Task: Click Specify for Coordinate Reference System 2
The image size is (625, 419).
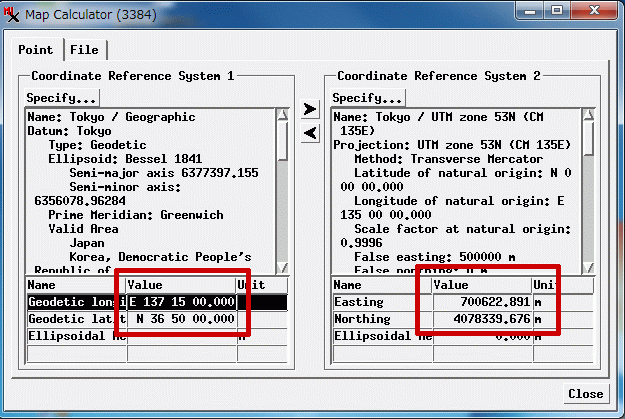Action: [x=368, y=98]
